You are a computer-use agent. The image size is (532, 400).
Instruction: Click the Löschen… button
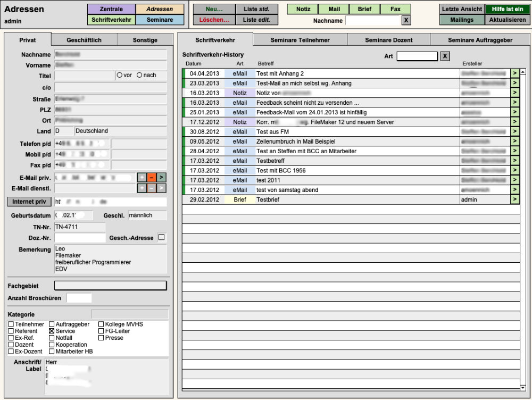pos(214,20)
